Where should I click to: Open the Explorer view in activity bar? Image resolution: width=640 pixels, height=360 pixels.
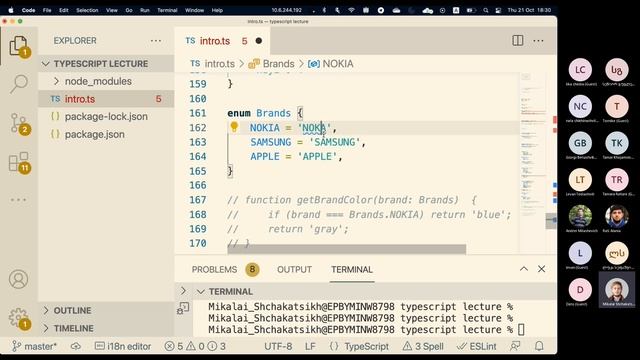(19, 46)
